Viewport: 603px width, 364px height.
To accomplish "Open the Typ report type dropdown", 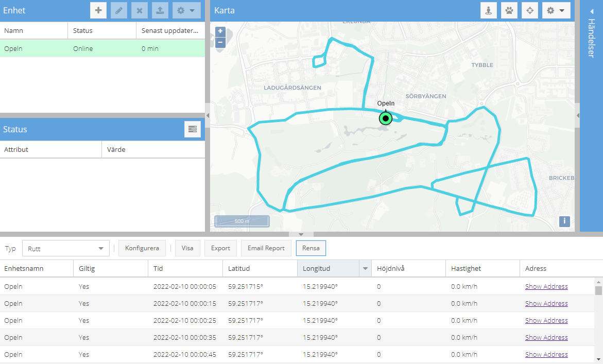I will (x=65, y=248).
